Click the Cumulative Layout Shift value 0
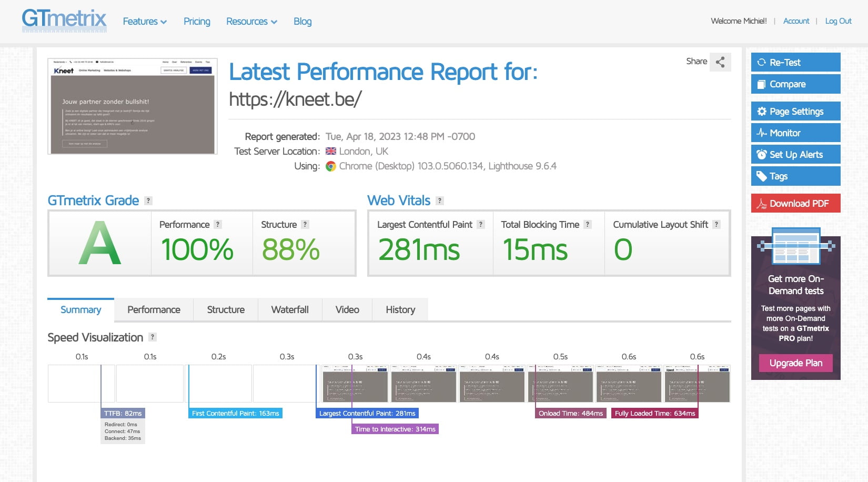This screenshot has width=868, height=482. tap(623, 249)
